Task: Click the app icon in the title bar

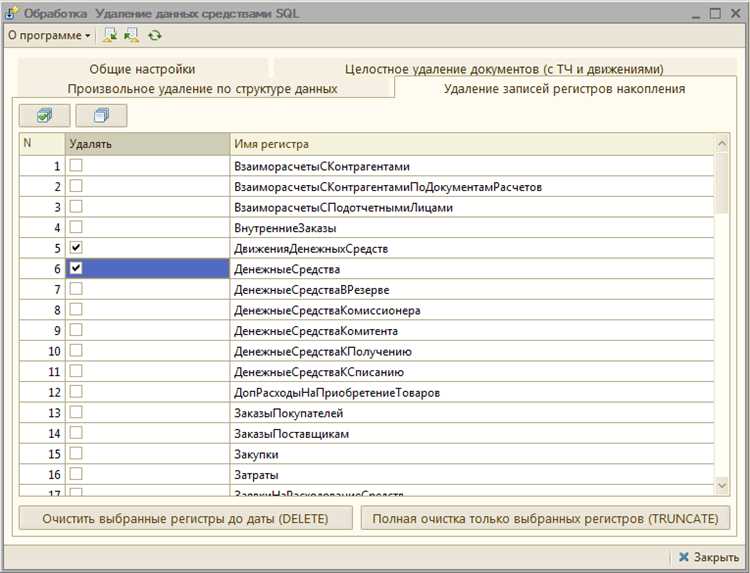Action: 11,13
